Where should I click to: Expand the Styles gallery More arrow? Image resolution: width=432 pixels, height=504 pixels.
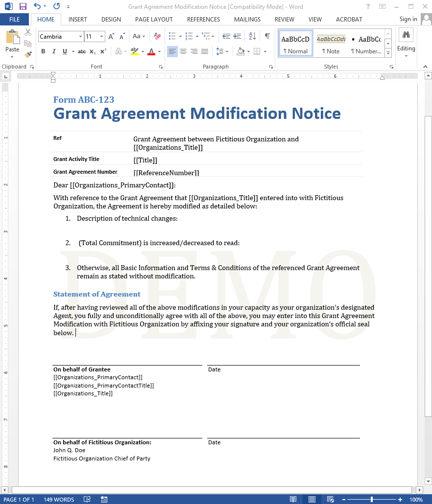click(388, 53)
